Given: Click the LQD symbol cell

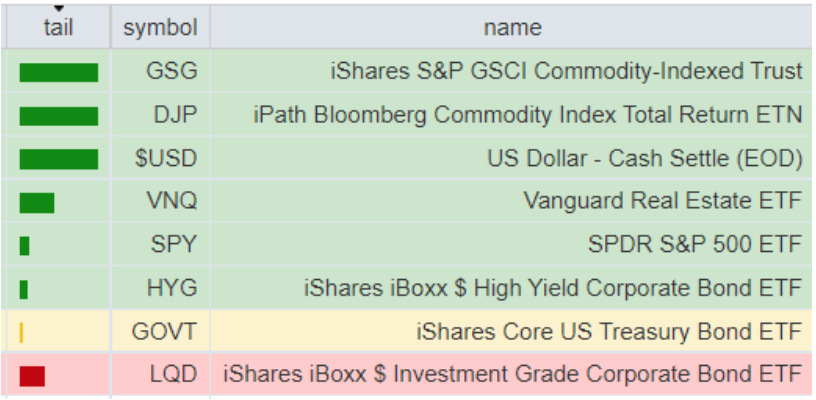Looking at the screenshot, I should tap(173, 375).
